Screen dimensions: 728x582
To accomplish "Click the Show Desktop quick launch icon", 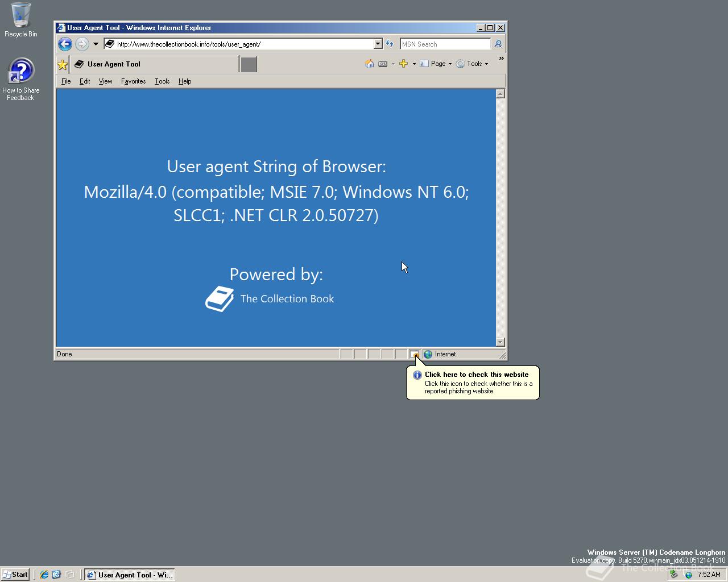I will (x=69, y=575).
